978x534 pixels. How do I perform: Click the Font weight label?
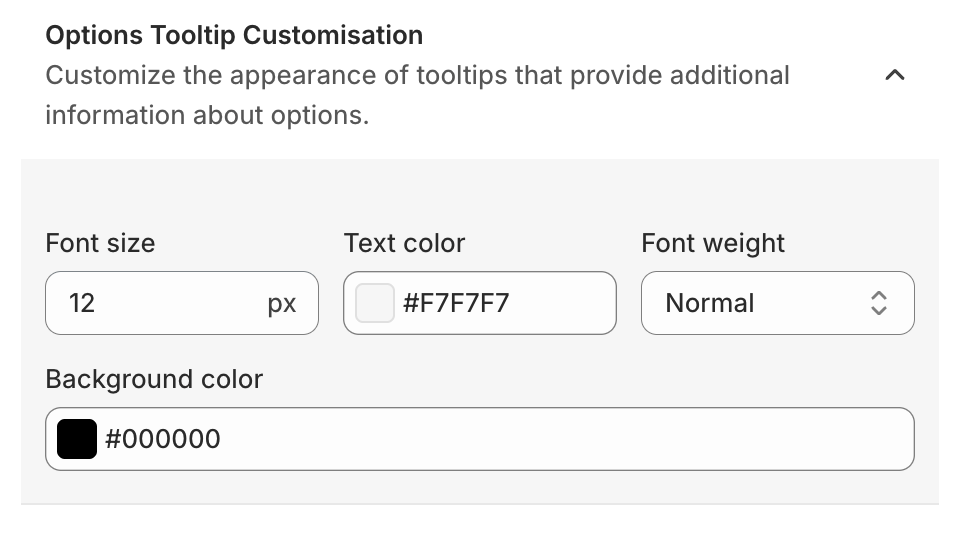[713, 243]
